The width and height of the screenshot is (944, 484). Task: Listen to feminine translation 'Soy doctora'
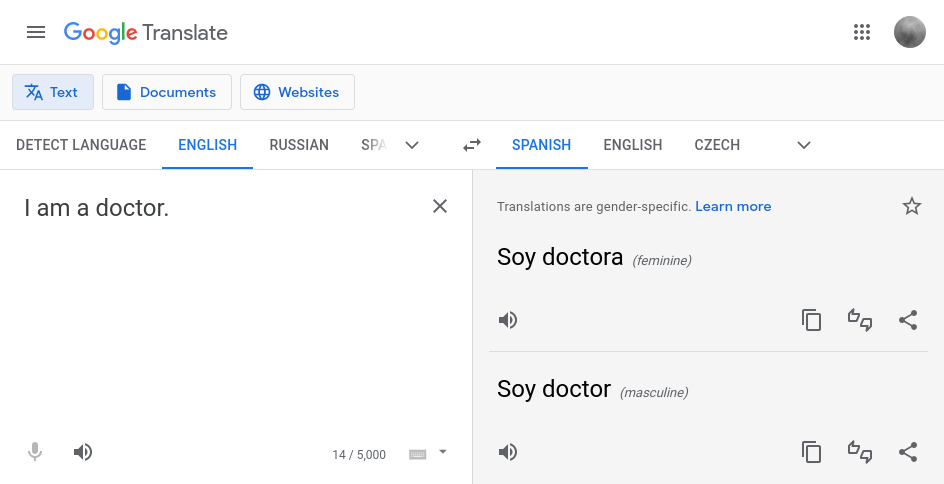tap(508, 320)
